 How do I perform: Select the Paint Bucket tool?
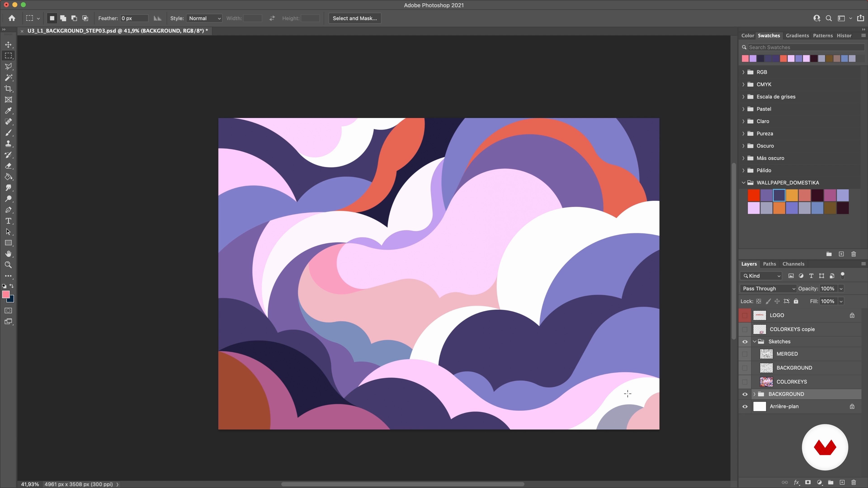coord(8,177)
